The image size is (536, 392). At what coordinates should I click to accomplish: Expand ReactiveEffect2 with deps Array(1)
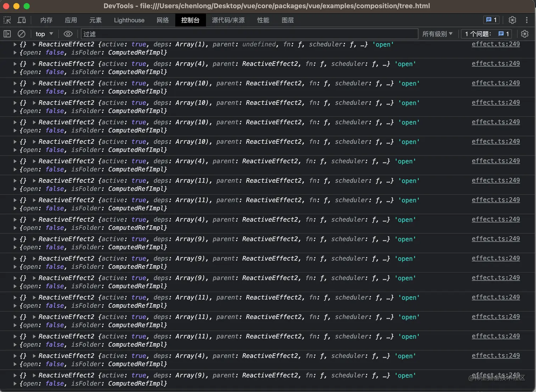click(34, 44)
